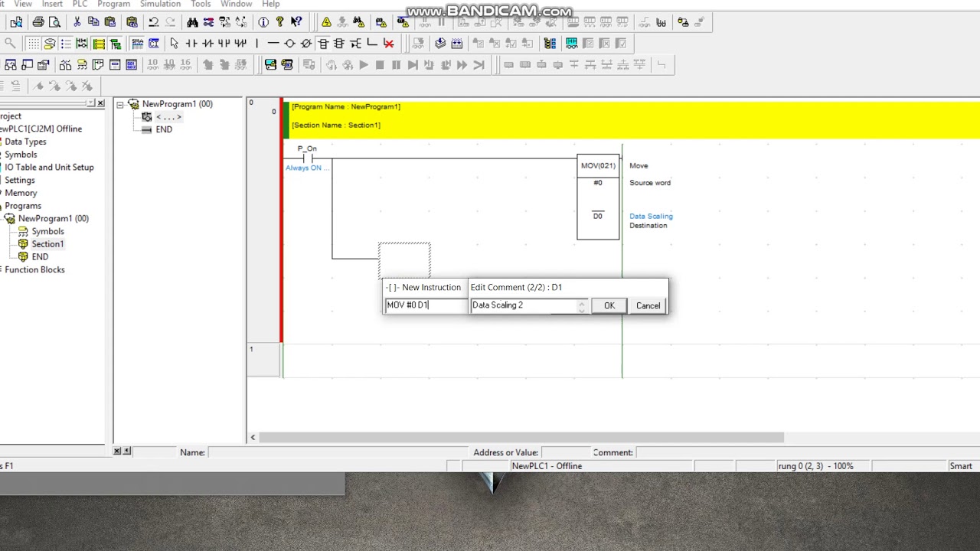Viewport: 980px width, 551px height.
Task: Open the Help menu
Action: pyautogui.click(x=270, y=4)
